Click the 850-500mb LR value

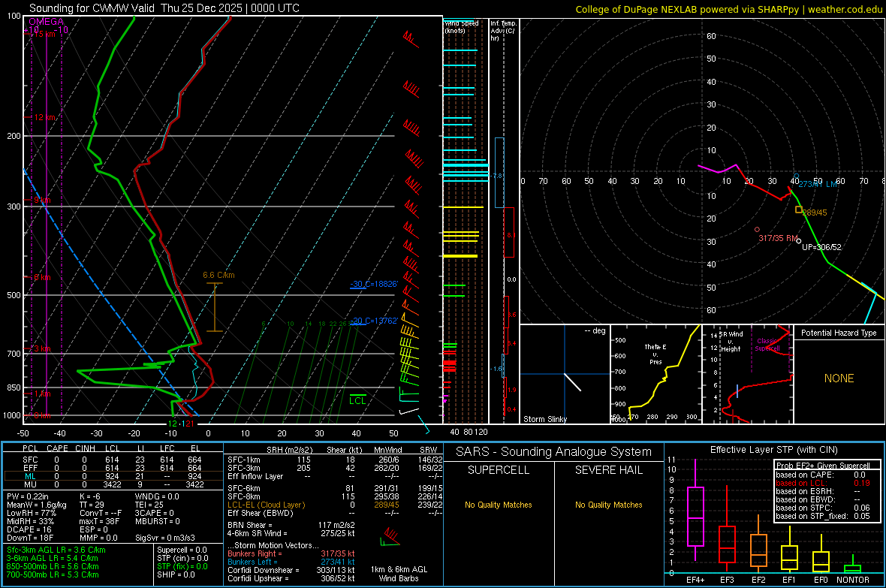click(x=53, y=566)
